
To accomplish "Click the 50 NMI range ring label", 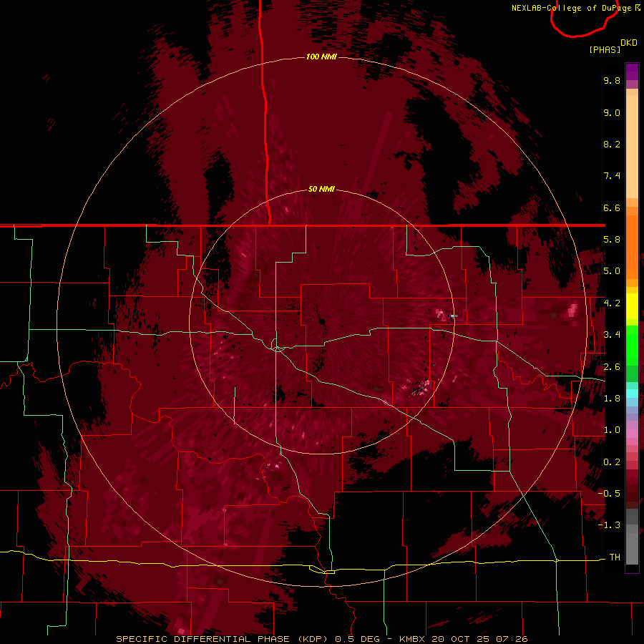I will tap(321, 190).
